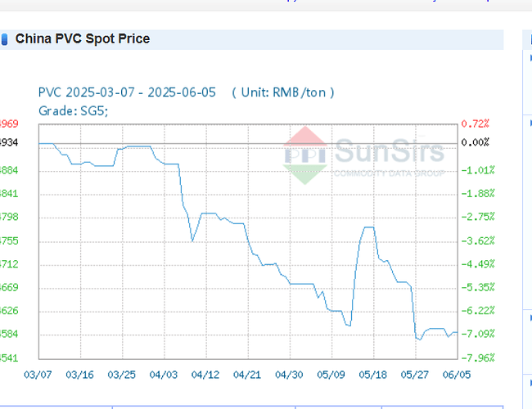
Task: Click the 0.00% baseline label
Action: coord(476,142)
